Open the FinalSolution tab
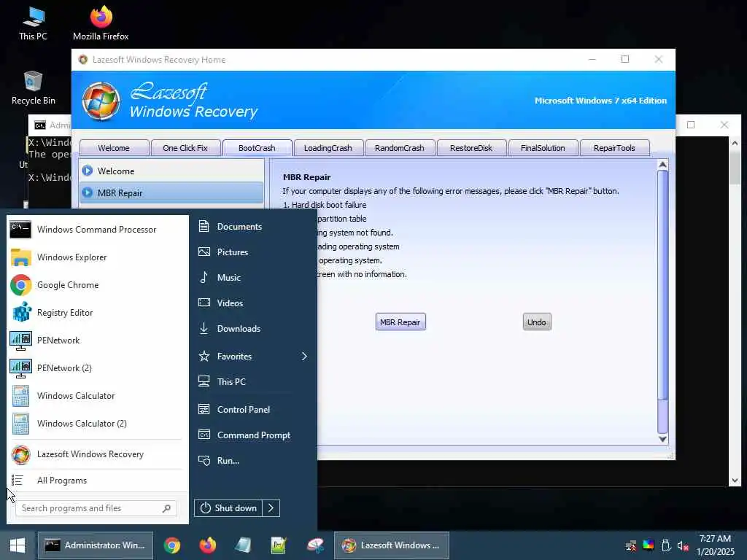 click(543, 148)
